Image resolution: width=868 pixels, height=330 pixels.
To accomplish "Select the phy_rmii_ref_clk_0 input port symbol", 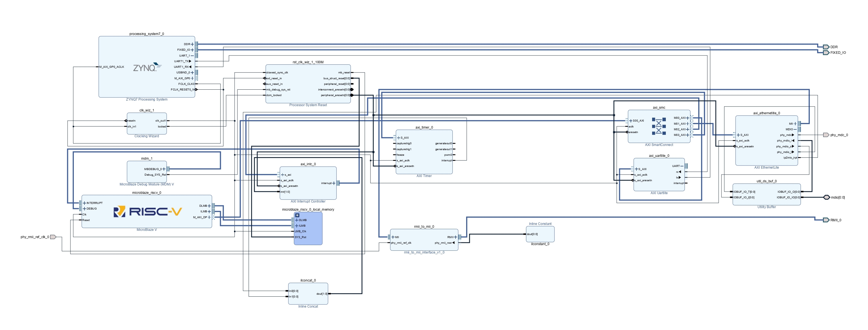I will click(53, 237).
